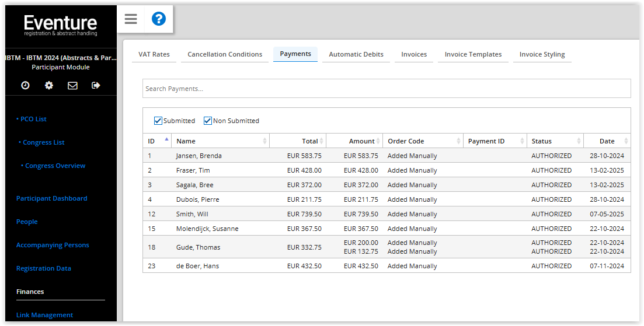Click the name Smith, Will
Screen dimensions: 644x326
(192, 214)
